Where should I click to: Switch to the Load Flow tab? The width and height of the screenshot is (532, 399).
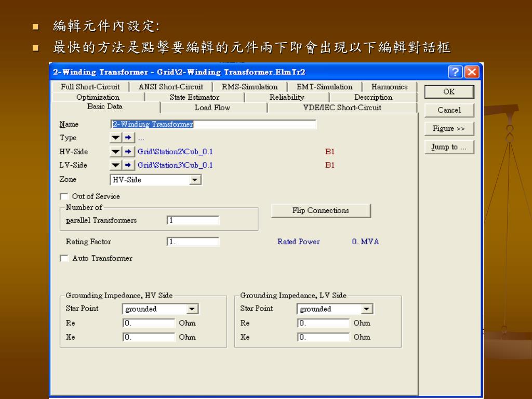click(212, 108)
